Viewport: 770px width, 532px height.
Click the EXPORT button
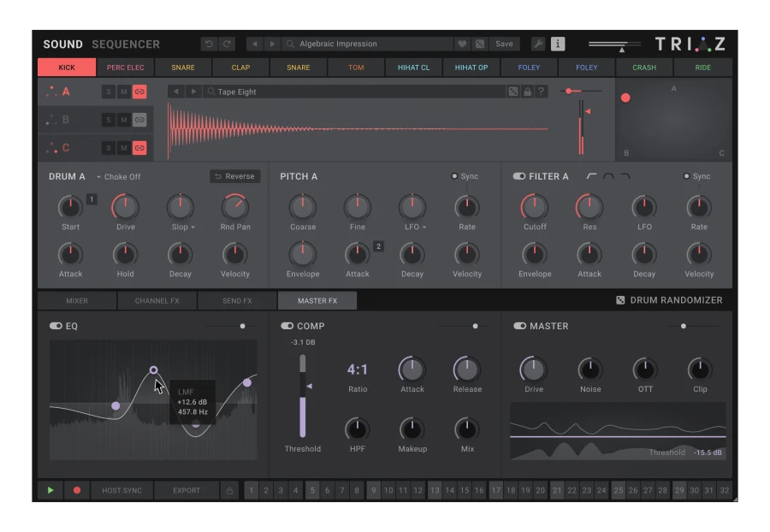pos(187,490)
